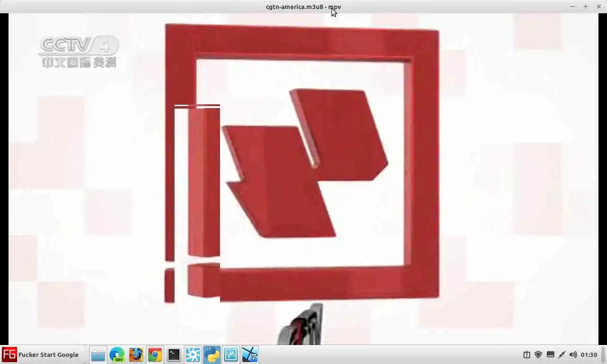Viewport: 607px width, 364px height.
Task: Launch the file manager from taskbar
Action: pyautogui.click(x=98, y=355)
